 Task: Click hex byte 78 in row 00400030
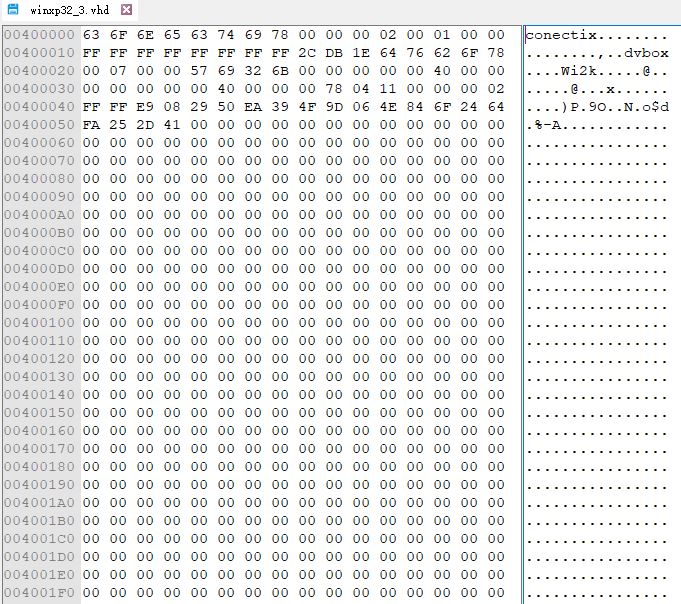(x=334, y=89)
